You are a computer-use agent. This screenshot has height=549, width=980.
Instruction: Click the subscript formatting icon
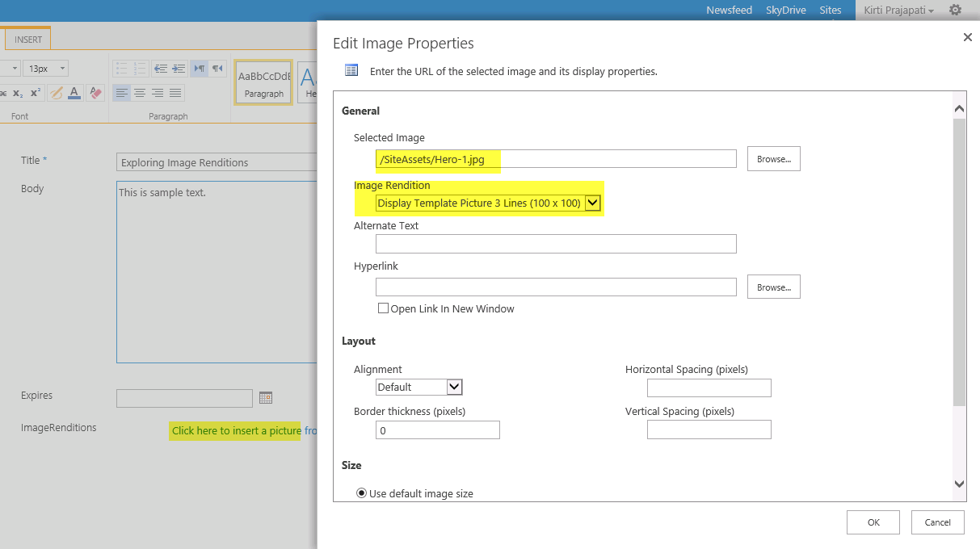[17, 93]
